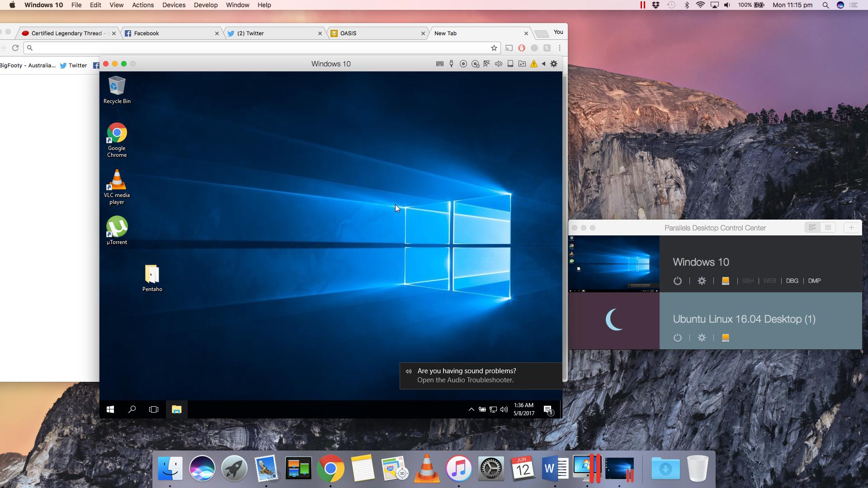
Task: Toggle the VM sound speaker icon in titlebar
Action: point(498,64)
